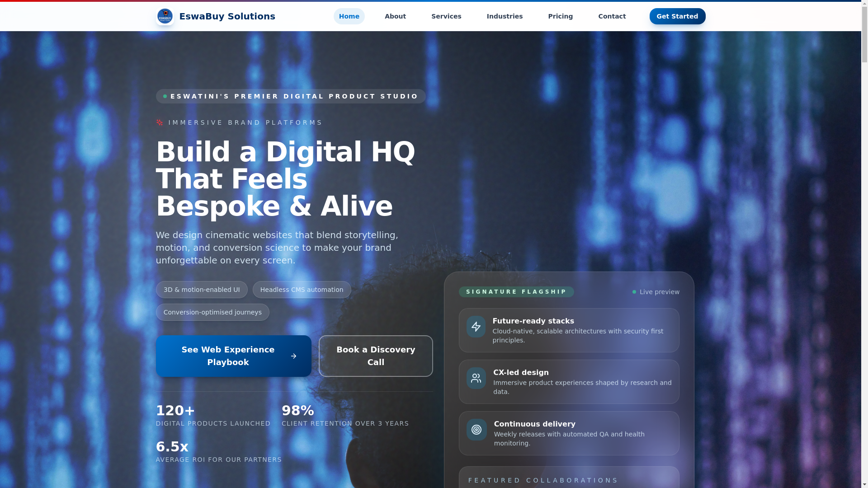
Task: Navigate to Industries
Action: click(505, 16)
